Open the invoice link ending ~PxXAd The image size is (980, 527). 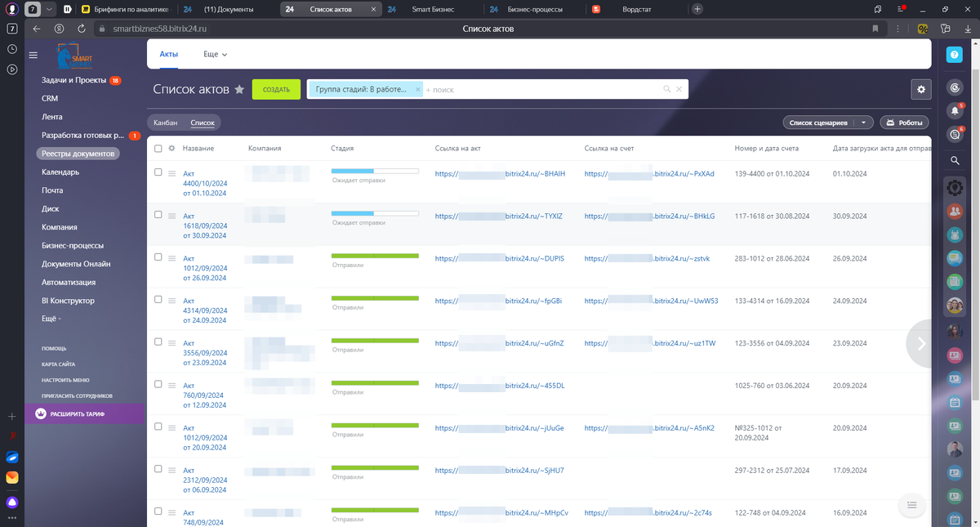649,173
